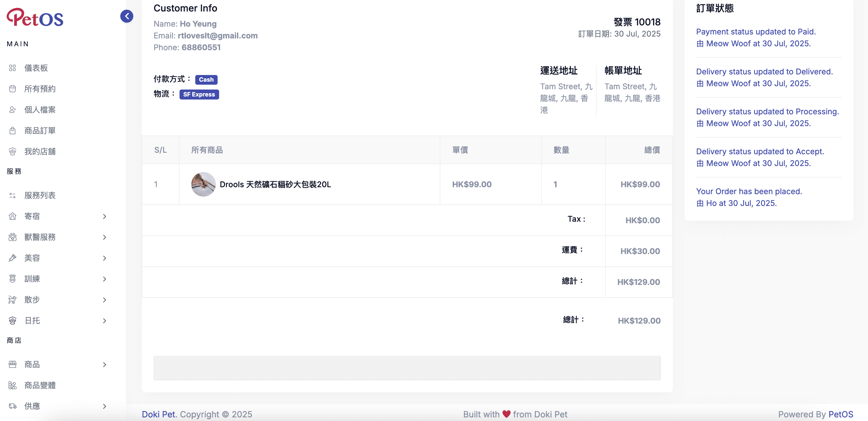
Task: Click the paw icon beside 我的店舖
Action: [12, 152]
